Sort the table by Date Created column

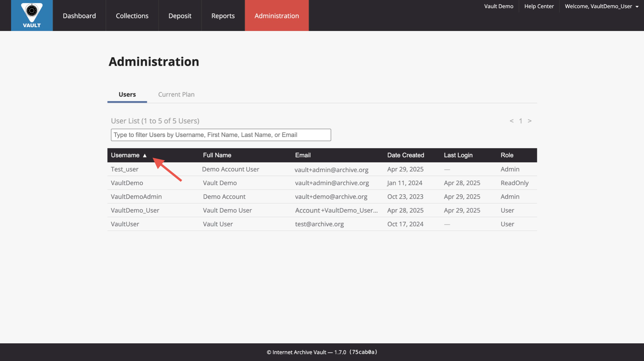click(x=406, y=155)
